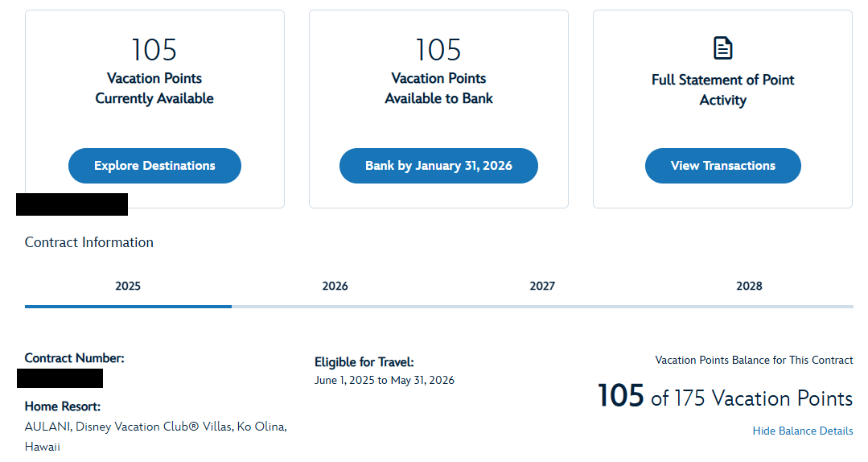Viewport: 868px width, 462px height.
Task: Select the Full Statement of Point Activity heading
Action: (x=722, y=90)
